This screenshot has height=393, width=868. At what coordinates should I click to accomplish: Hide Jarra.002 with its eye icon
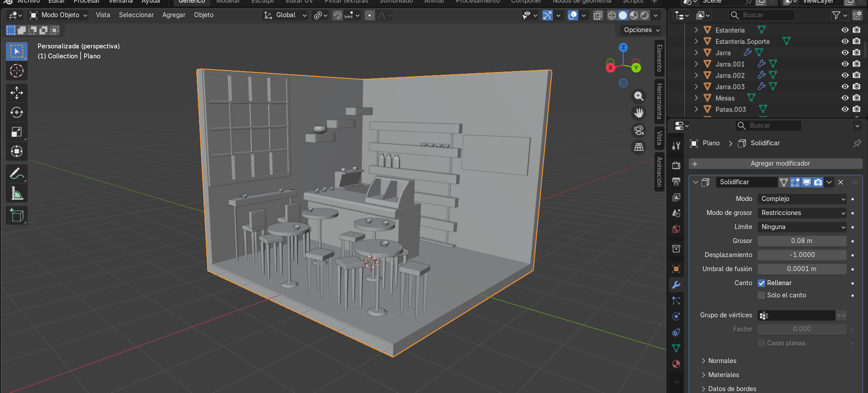(845, 75)
